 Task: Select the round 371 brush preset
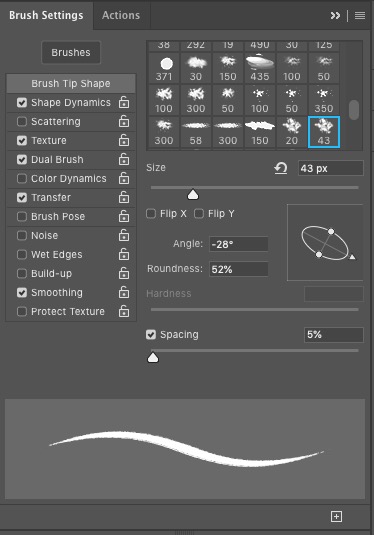[164, 68]
